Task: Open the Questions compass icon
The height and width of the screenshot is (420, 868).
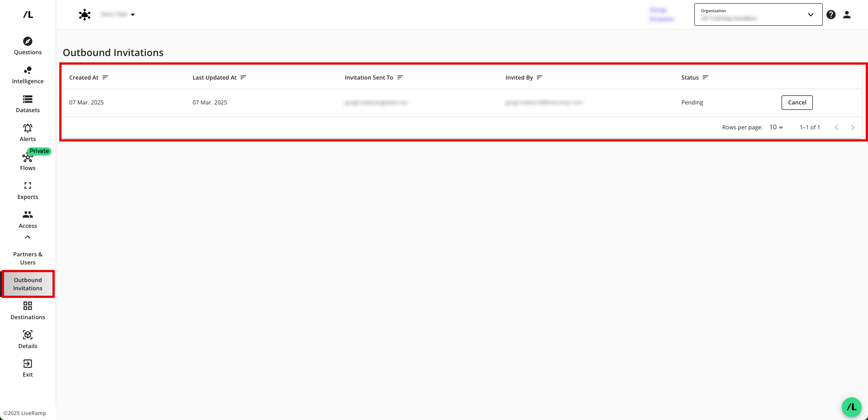Action: click(x=28, y=42)
